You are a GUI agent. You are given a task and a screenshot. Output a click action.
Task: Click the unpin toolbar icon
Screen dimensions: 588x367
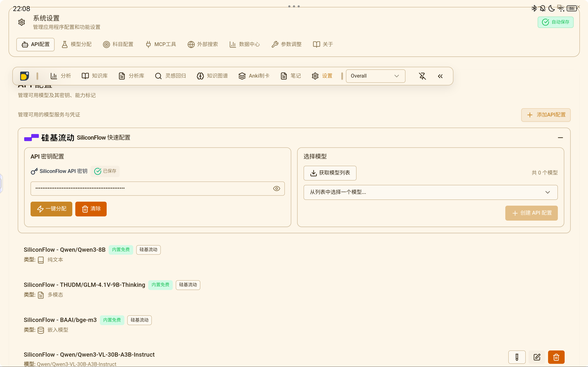422,76
